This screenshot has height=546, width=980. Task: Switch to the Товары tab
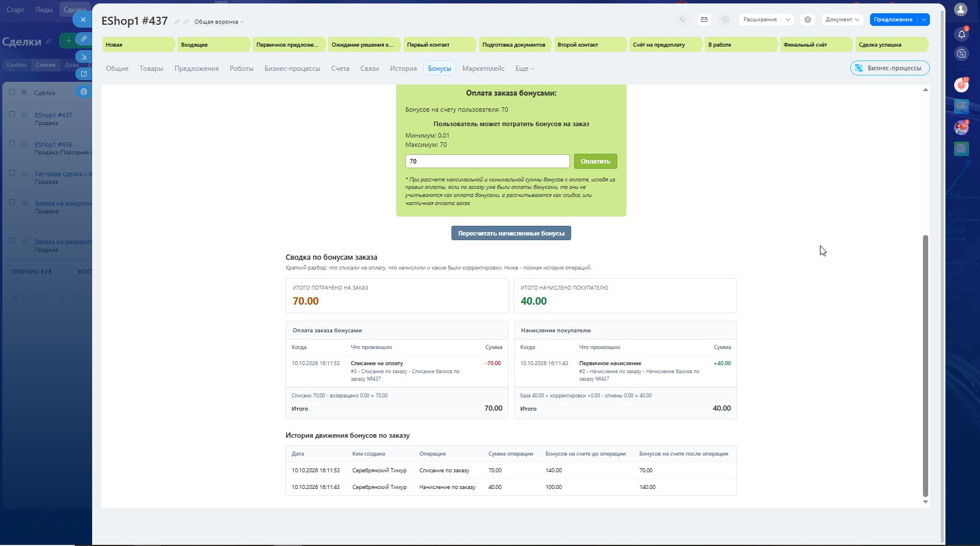(151, 69)
